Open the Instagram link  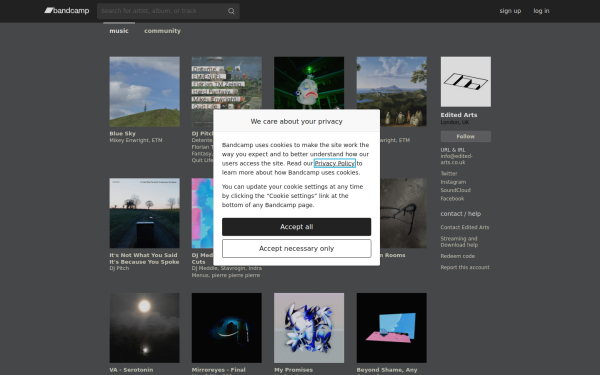pos(453,182)
